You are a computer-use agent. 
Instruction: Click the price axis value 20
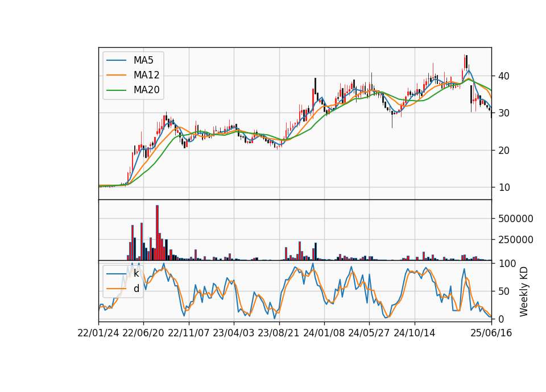pos(504,150)
